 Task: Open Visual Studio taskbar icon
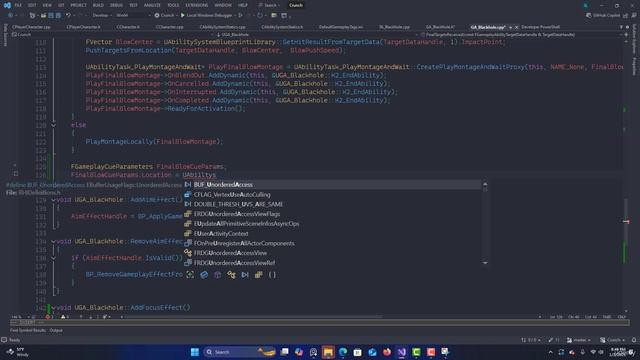tap(402, 352)
